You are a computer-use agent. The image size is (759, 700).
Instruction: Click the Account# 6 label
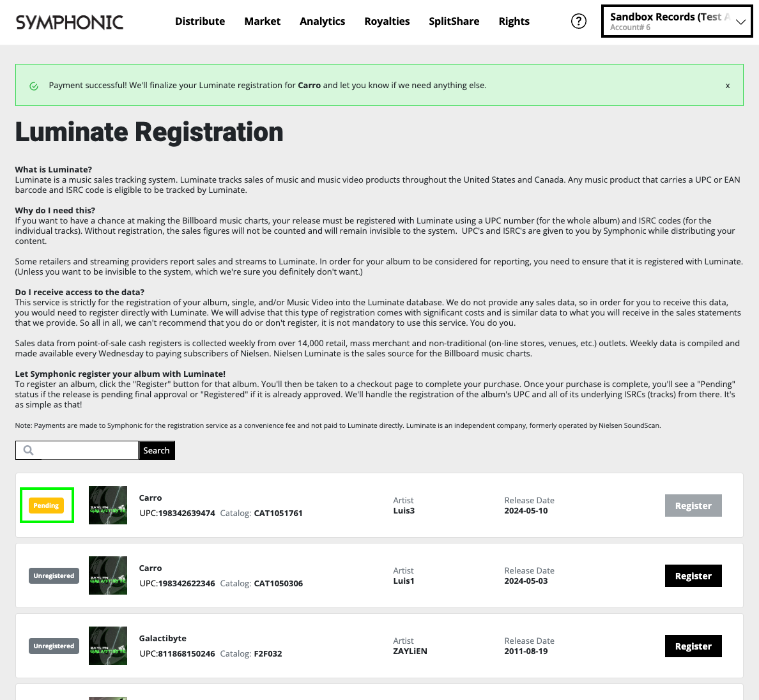[630, 27]
